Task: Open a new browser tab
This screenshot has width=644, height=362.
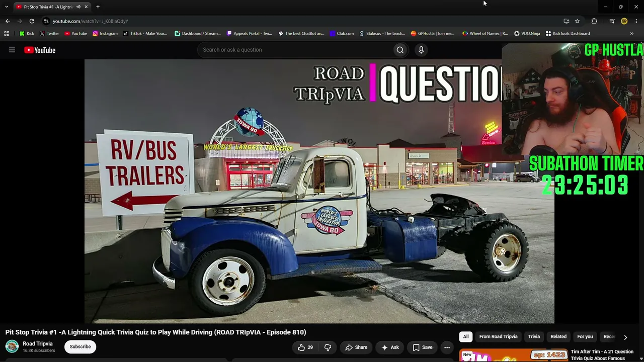Action: pyautogui.click(x=98, y=7)
